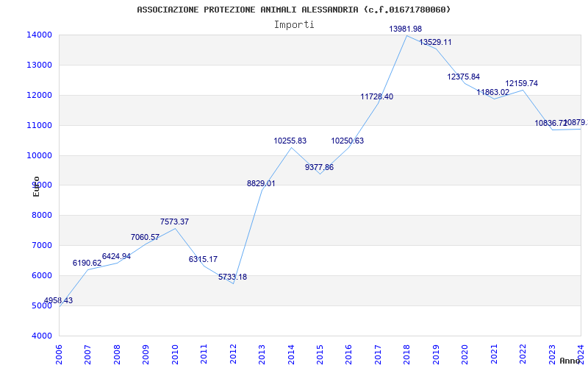Click the 6000 y-axis tick label
Image resolution: width=588 pixels, height=368 pixels.
[x=41, y=275]
